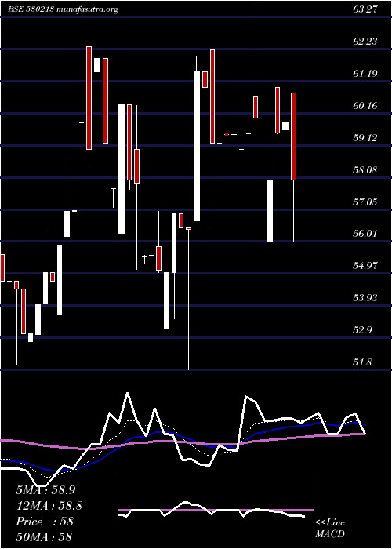Select the 61.19 price axis label
Viewport: 392px width, 549px height.
365,74
